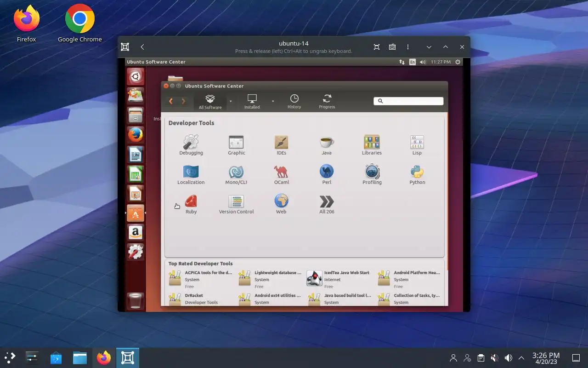This screenshot has width=588, height=368.
Task: Open Trash in Ubuntu launcher
Action: (x=136, y=301)
